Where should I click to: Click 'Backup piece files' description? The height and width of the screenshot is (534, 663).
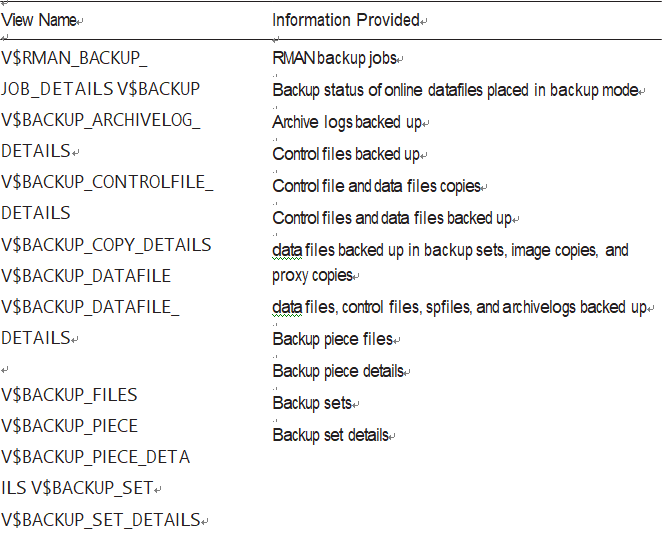click(333, 339)
